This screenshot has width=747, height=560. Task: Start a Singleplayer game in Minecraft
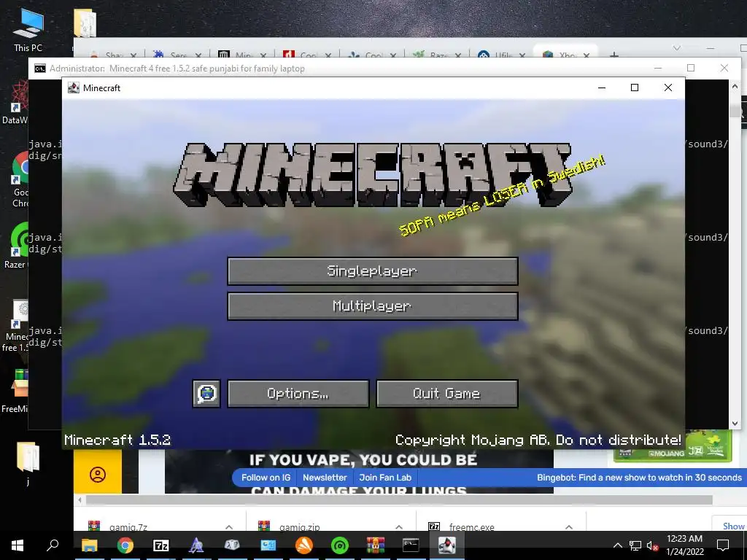click(373, 271)
